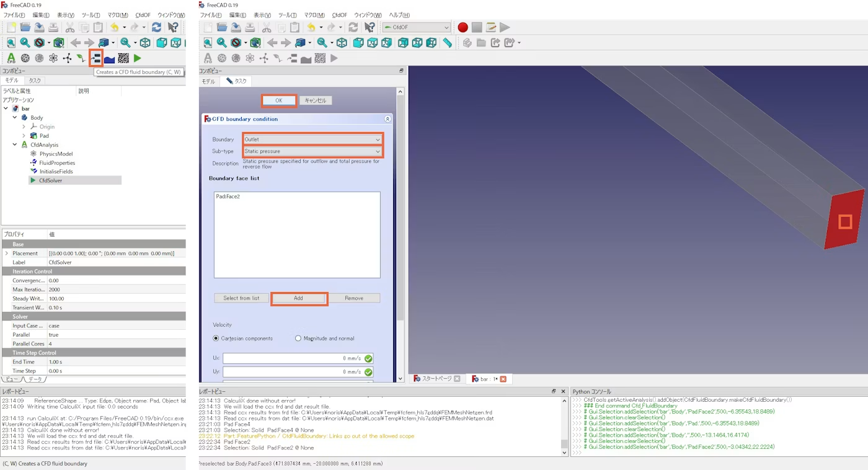Viewport: 868px width, 470px height.
Task: Open ヘルプ(H) menu in right window
Action: [x=399, y=15]
